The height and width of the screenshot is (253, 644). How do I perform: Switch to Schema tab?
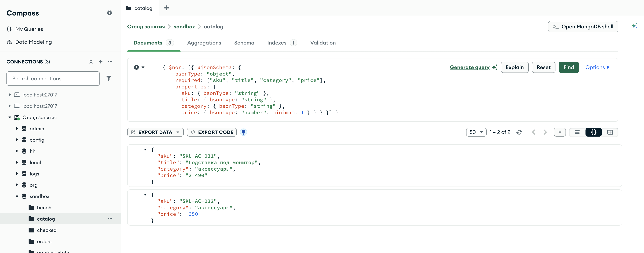(244, 43)
